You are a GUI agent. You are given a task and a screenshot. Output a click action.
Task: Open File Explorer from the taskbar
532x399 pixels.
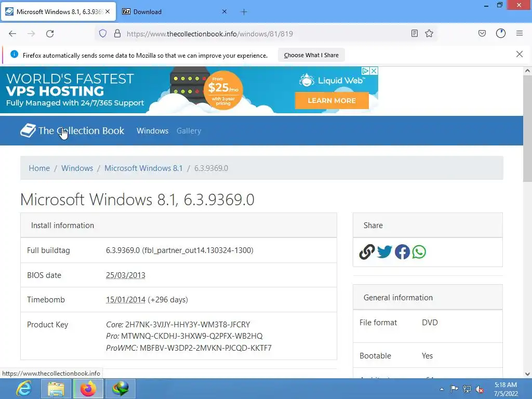(x=56, y=389)
